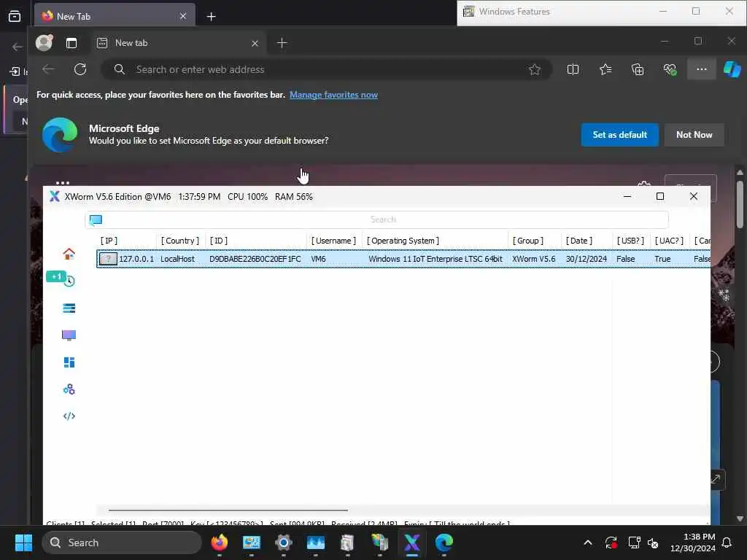Open Edge collections icon
747x560 pixels.
[x=638, y=69]
